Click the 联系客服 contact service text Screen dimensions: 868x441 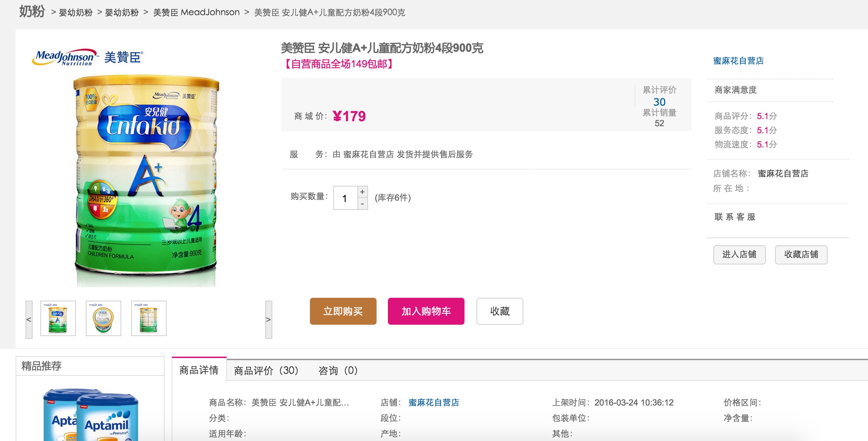(735, 217)
